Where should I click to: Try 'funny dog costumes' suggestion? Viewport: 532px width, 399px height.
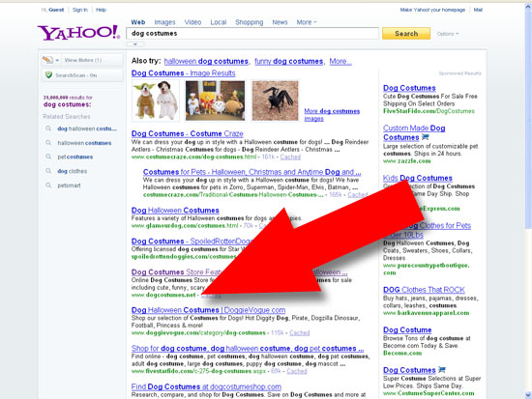pyautogui.click(x=289, y=62)
